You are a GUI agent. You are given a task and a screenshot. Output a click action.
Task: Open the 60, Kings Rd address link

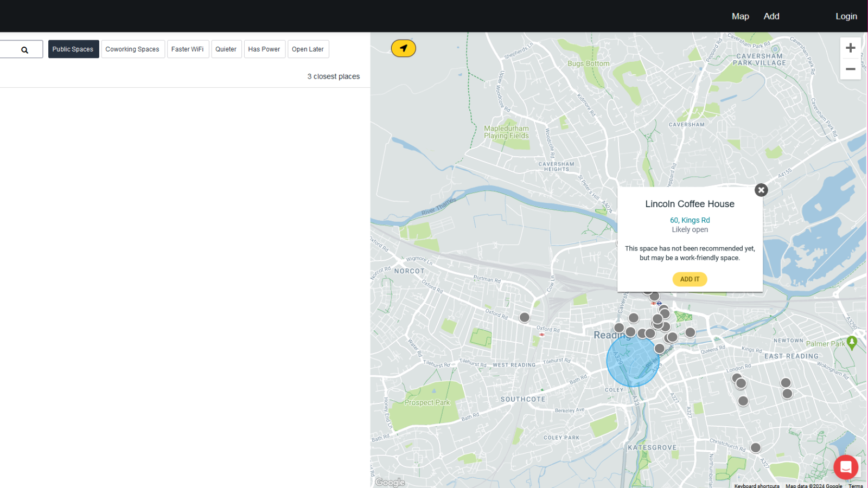(x=690, y=220)
